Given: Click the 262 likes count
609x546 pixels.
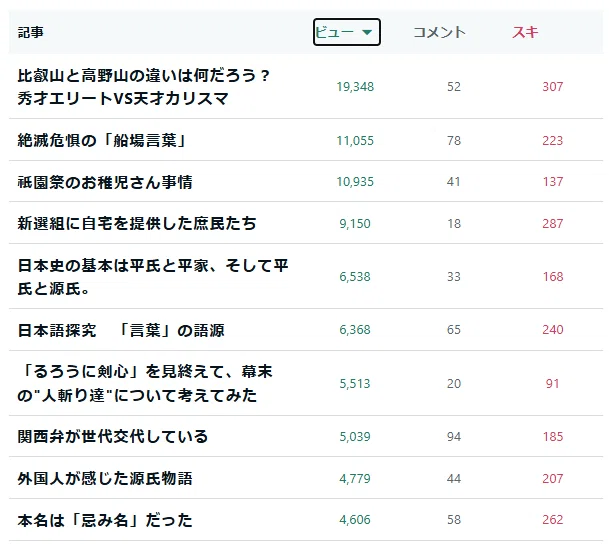Looking at the screenshot, I should pyautogui.click(x=553, y=520).
